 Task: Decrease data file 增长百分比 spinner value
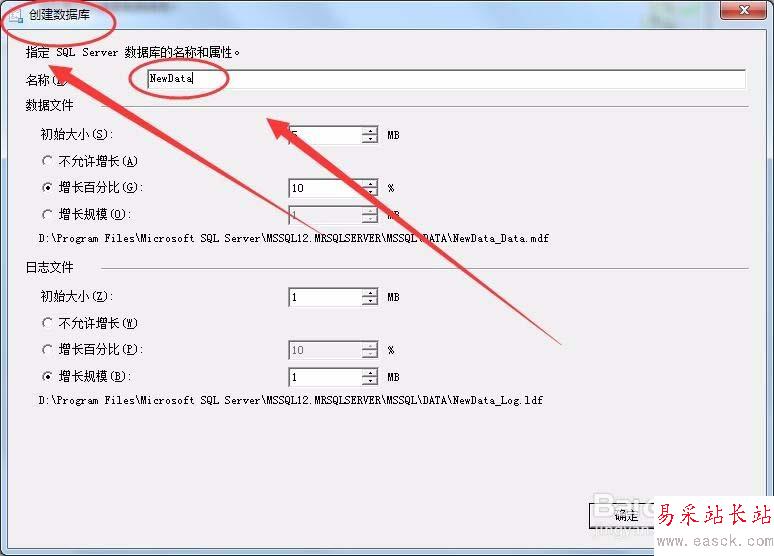369,192
